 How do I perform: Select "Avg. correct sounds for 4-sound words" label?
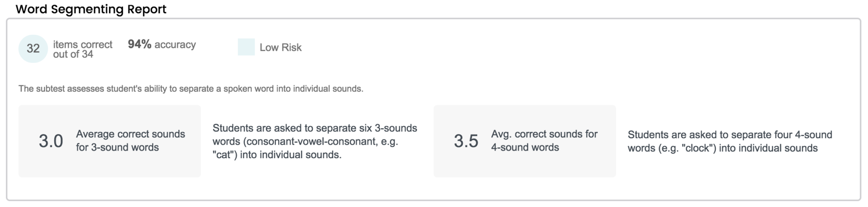tap(544, 141)
